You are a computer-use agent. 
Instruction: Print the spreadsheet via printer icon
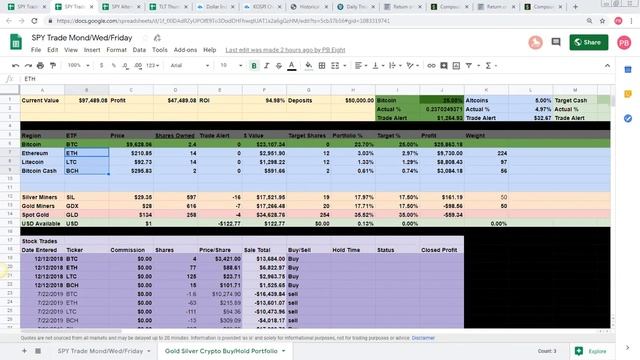[40, 66]
